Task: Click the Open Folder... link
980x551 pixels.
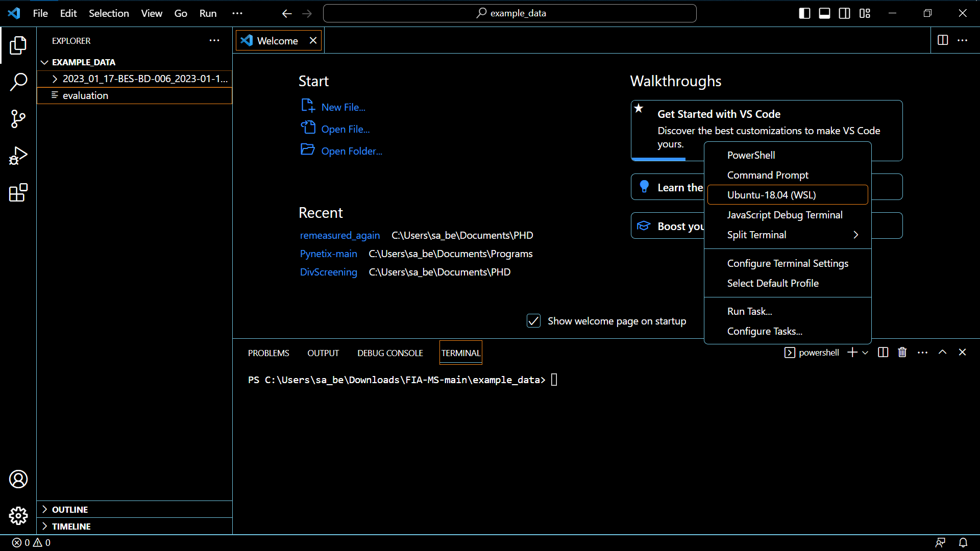Action: pos(351,151)
